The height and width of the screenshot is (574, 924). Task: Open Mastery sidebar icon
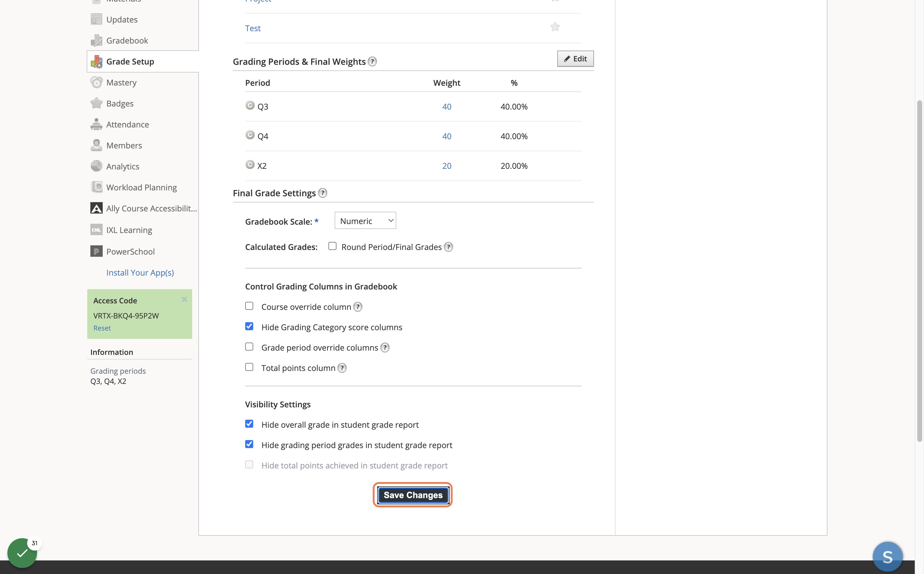96,82
